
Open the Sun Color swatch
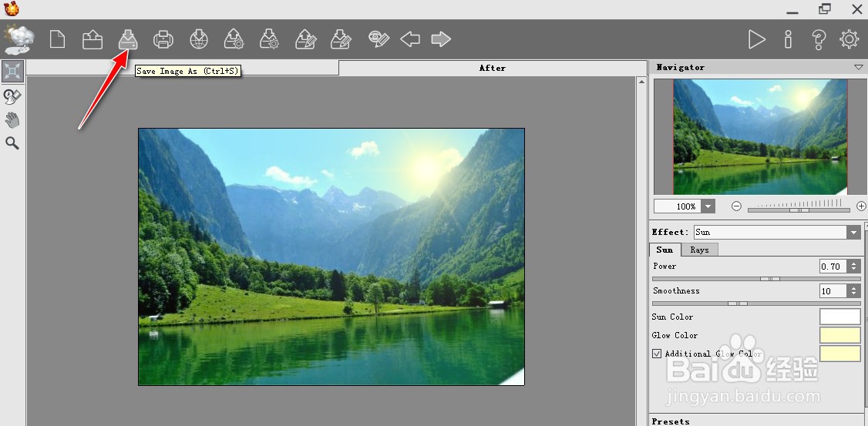(x=839, y=317)
